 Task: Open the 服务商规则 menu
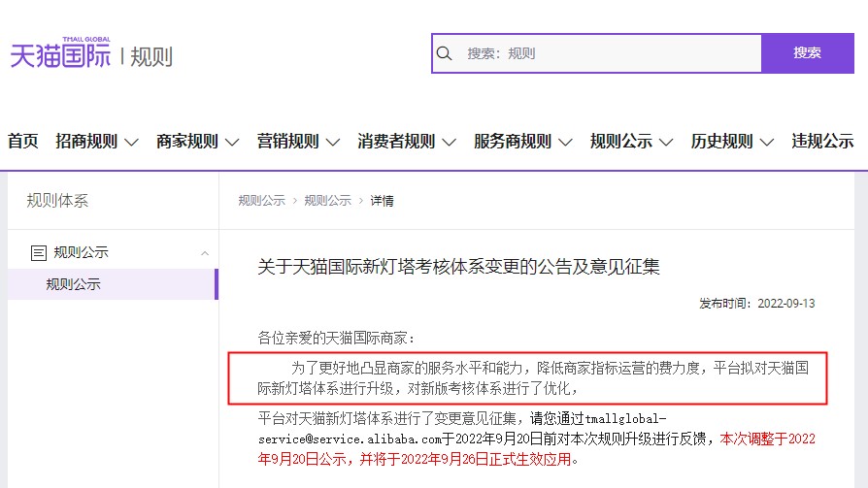(513, 141)
